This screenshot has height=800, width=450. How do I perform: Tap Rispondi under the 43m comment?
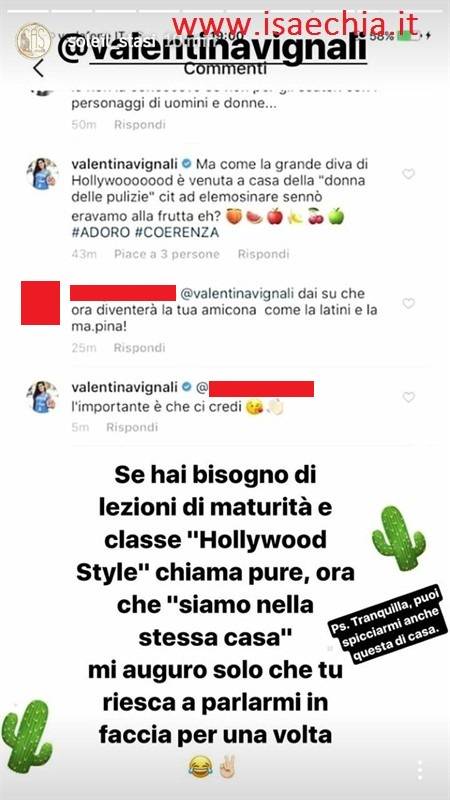[263, 254]
